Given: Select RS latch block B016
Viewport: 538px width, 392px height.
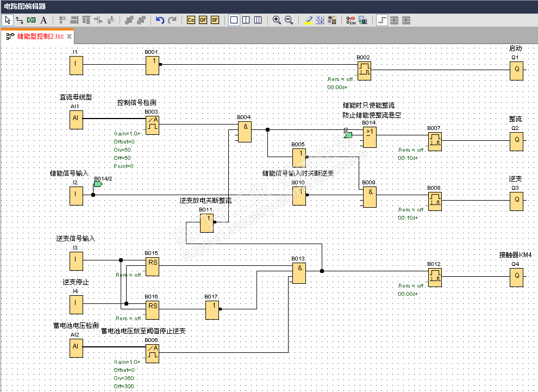Looking at the screenshot, I should pos(153,310).
